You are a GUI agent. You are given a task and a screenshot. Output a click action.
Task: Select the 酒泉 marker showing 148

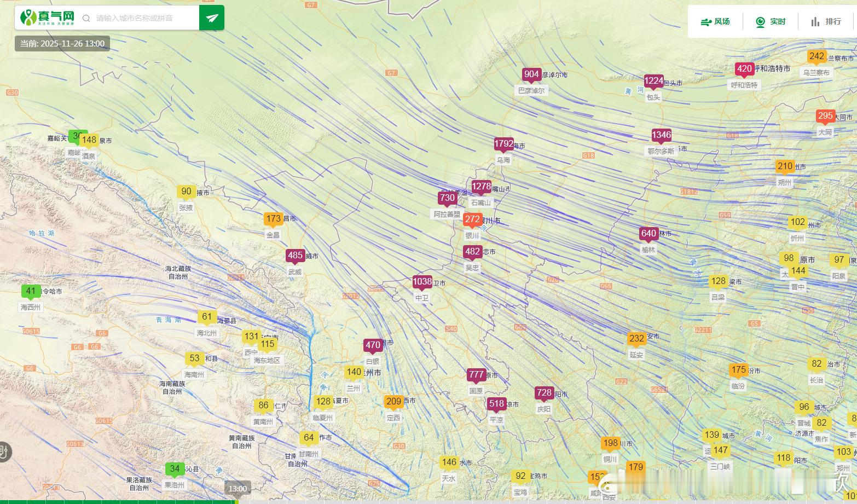(89, 140)
